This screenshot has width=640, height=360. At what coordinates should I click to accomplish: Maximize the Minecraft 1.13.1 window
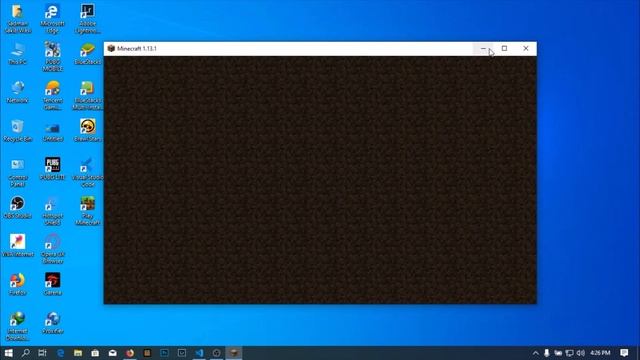(504, 49)
